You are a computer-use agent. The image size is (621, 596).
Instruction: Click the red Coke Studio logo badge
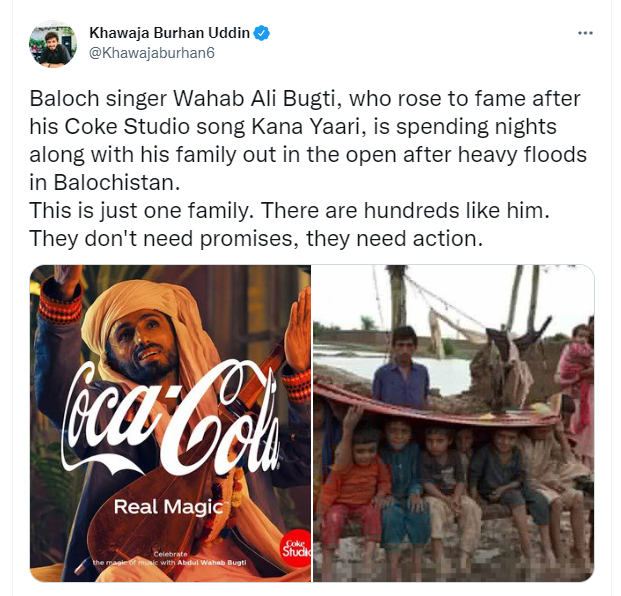pyautogui.click(x=297, y=548)
